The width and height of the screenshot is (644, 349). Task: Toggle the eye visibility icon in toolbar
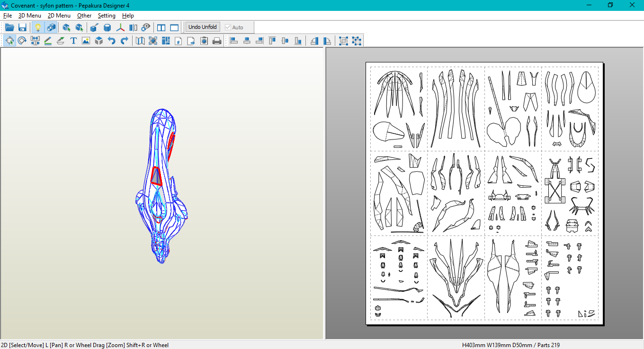[x=146, y=27]
